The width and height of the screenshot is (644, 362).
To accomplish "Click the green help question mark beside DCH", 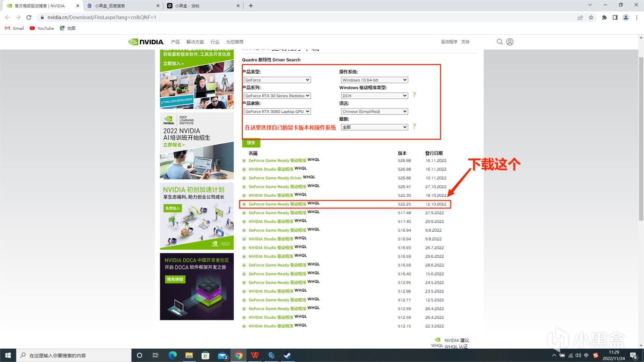I will (414, 95).
